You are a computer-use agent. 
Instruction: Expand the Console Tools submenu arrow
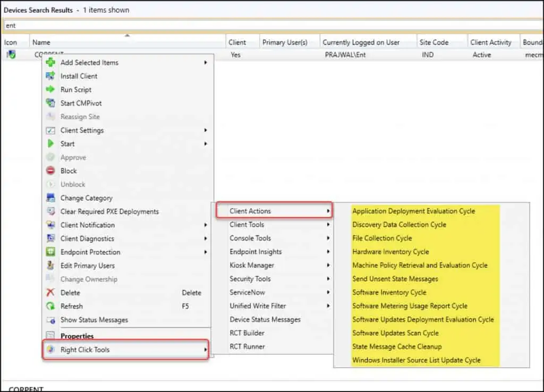pyautogui.click(x=328, y=238)
